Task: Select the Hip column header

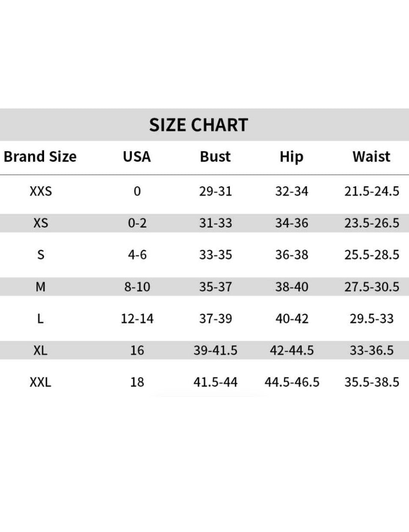Action: [x=291, y=156]
